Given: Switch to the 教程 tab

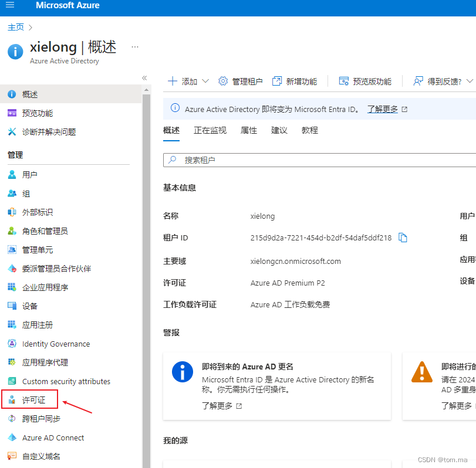Looking at the screenshot, I should point(310,130).
